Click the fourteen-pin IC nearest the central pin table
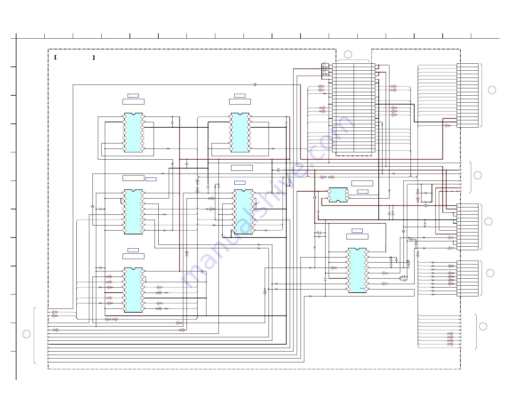The height and width of the screenshot is (400, 532). tap(240, 132)
